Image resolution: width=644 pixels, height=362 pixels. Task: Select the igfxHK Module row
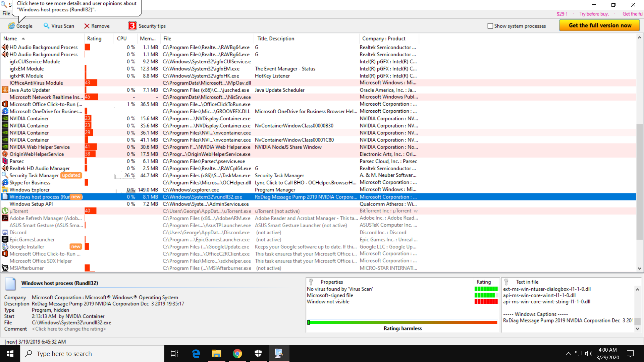pos(318,76)
